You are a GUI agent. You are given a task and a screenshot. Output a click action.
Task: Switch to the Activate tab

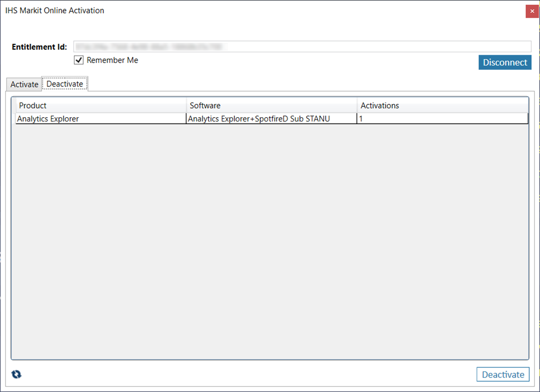click(x=24, y=84)
